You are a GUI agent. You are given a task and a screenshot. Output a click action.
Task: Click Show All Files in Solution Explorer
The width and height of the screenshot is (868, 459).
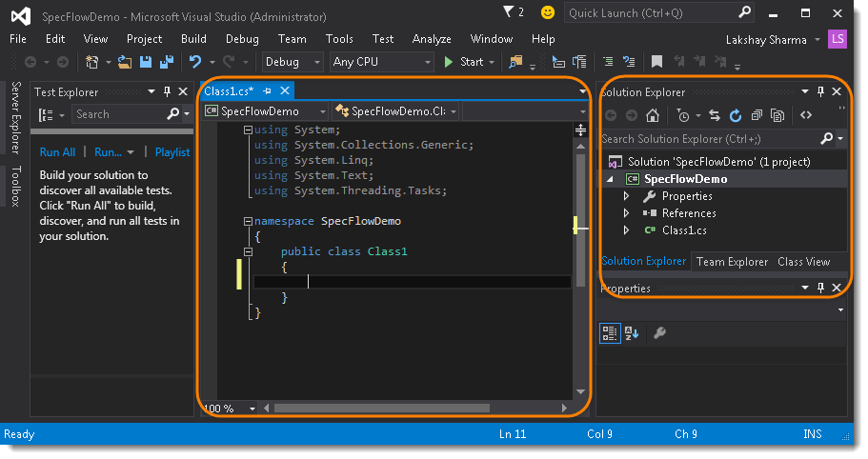pos(777,115)
